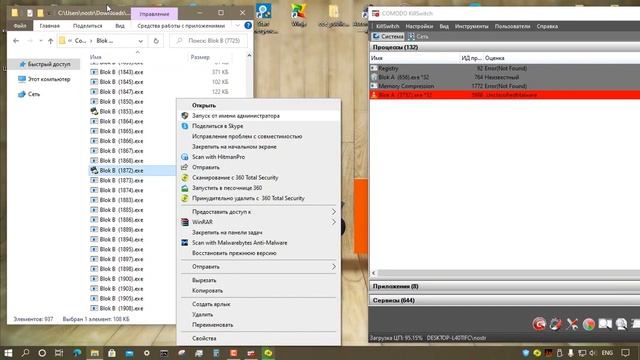Select Scan with HitmanPro entry
Screen dimensions: 640x360
click(218, 157)
